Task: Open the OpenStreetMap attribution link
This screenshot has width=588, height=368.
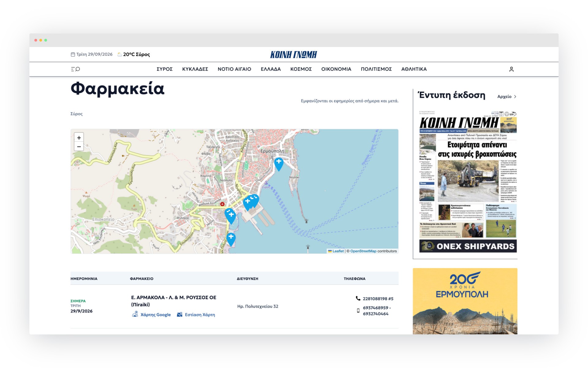Action: click(363, 251)
